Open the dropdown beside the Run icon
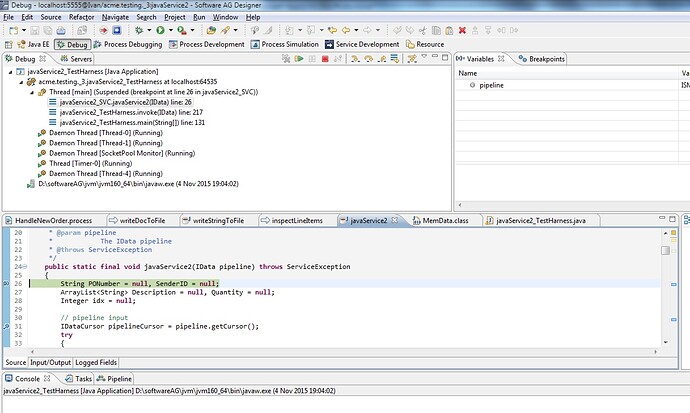Image resolution: width=690 pixels, height=413 pixels. point(171,30)
